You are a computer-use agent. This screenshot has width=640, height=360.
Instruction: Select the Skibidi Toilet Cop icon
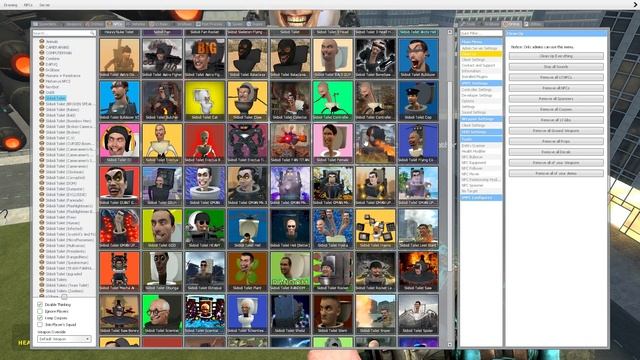click(x=418, y=100)
